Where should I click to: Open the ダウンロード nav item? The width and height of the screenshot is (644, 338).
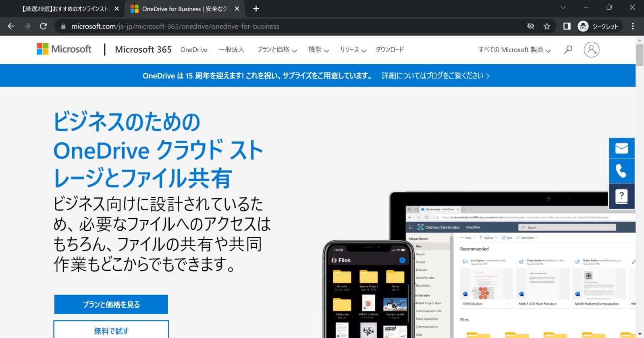click(390, 50)
